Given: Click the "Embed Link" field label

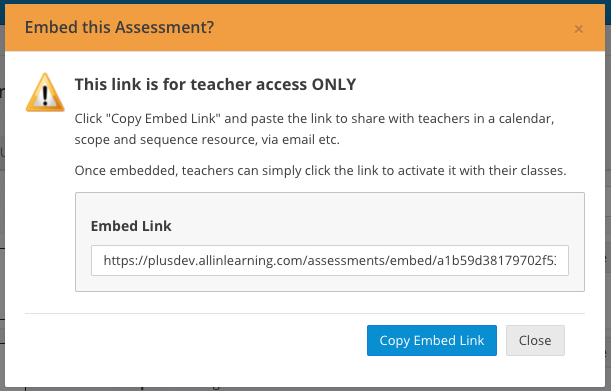Looking at the screenshot, I should click(x=131, y=226).
